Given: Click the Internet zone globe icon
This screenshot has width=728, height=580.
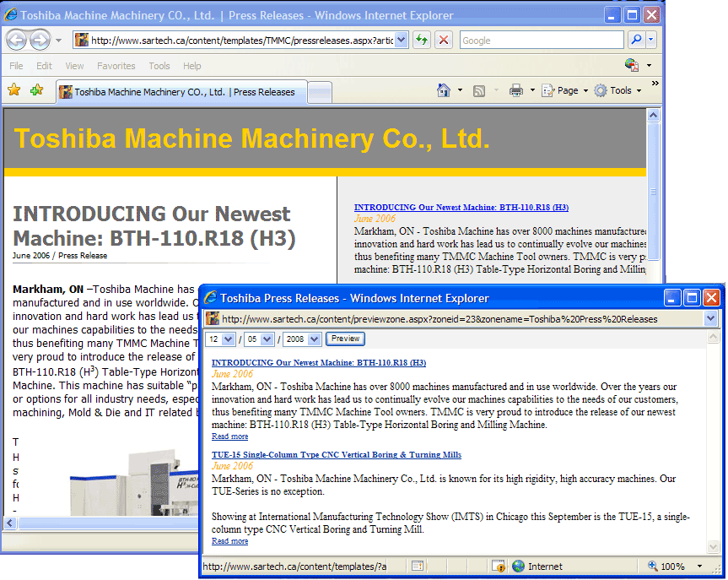Looking at the screenshot, I should 518,566.
